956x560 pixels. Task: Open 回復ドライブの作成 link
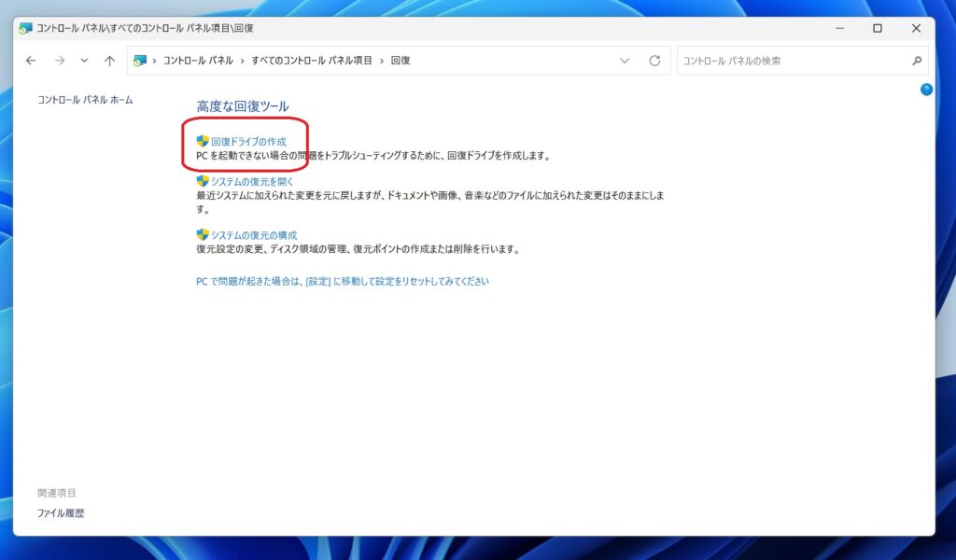click(x=248, y=141)
